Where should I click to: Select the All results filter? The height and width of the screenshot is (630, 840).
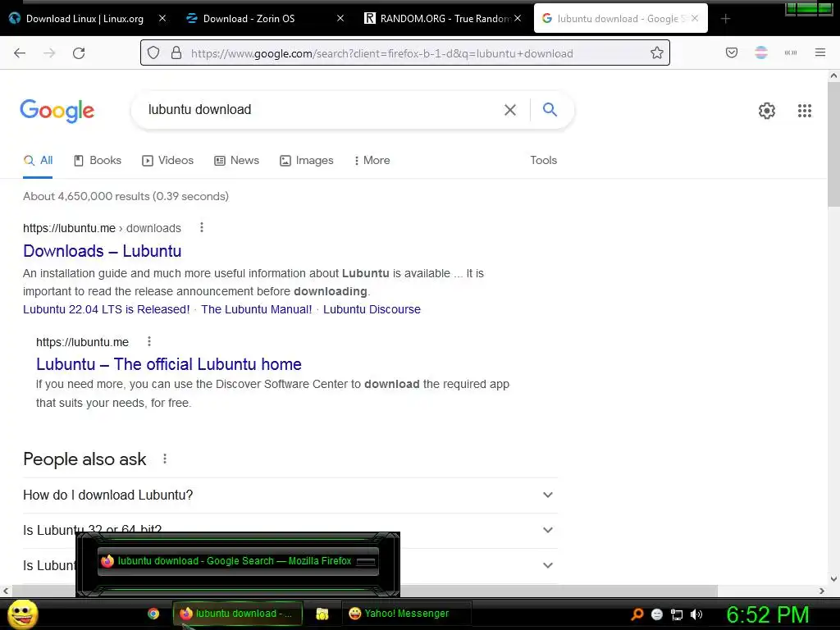(x=38, y=160)
